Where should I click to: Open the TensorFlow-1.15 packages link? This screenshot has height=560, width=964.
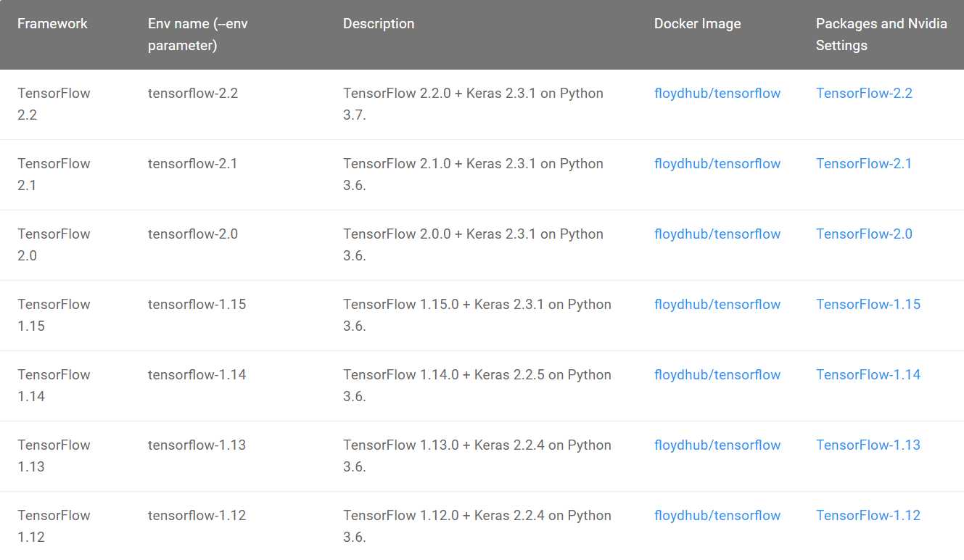click(868, 305)
